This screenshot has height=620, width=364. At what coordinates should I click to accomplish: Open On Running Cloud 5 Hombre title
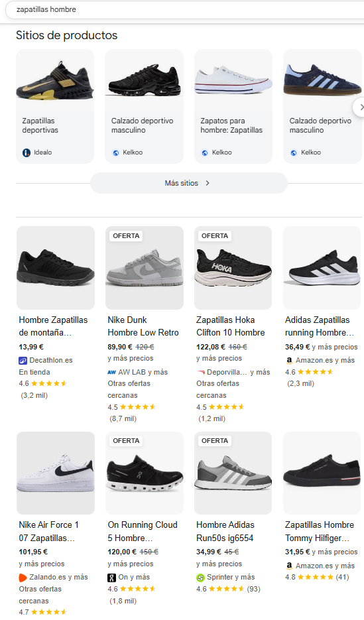143,531
